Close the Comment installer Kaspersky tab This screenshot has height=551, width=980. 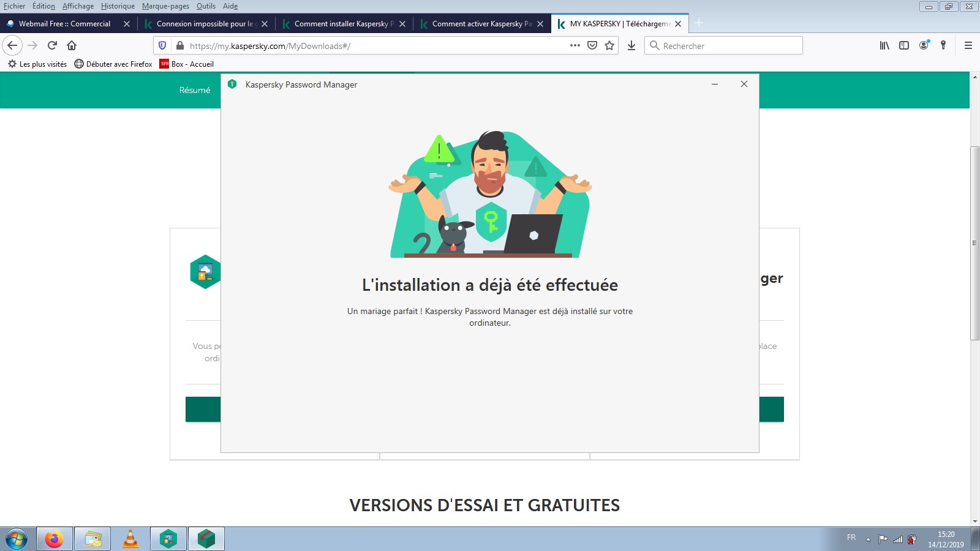tap(402, 24)
